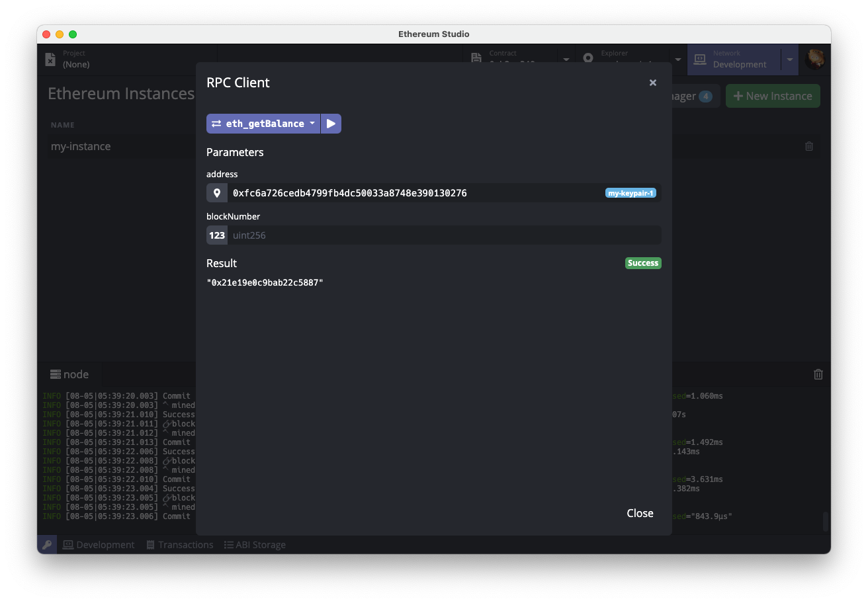Click the New Instance button
868x603 pixels.
(x=773, y=96)
